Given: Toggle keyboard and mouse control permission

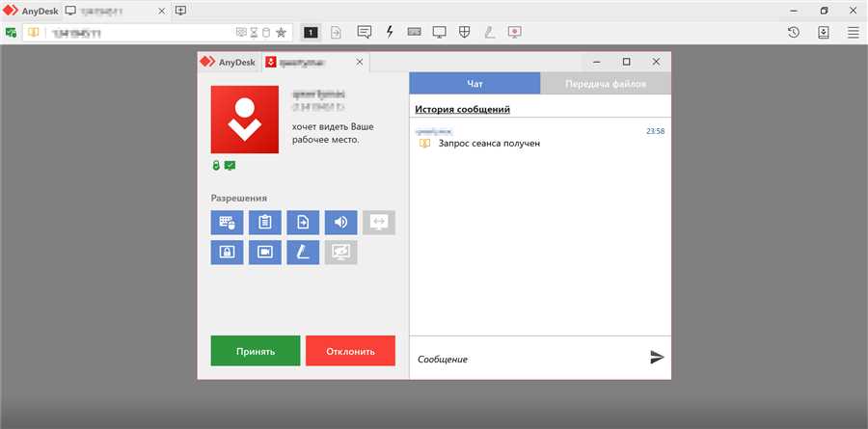Looking at the screenshot, I should pyautogui.click(x=227, y=223).
